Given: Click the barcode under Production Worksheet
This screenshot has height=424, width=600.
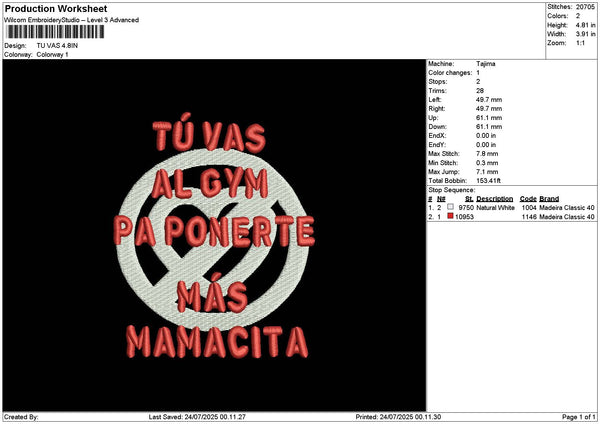Looking at the screenshot, I should coord(55,32).
